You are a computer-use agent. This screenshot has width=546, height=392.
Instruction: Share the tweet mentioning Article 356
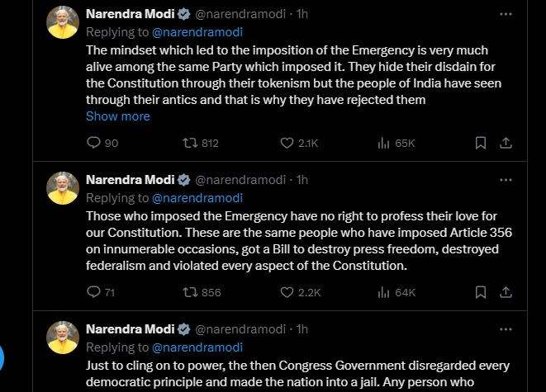pos(507,291)
